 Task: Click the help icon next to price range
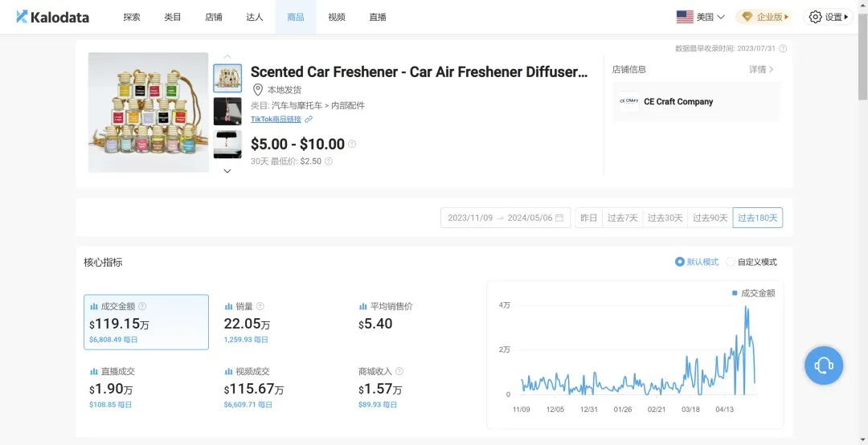tap(352, 145)
